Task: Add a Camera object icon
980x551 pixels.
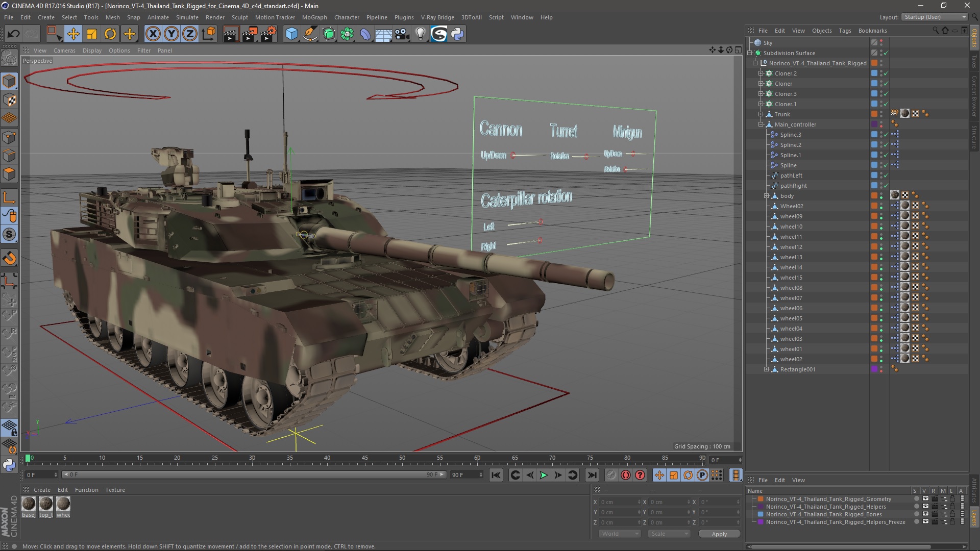Action: (x=402, y=34)
